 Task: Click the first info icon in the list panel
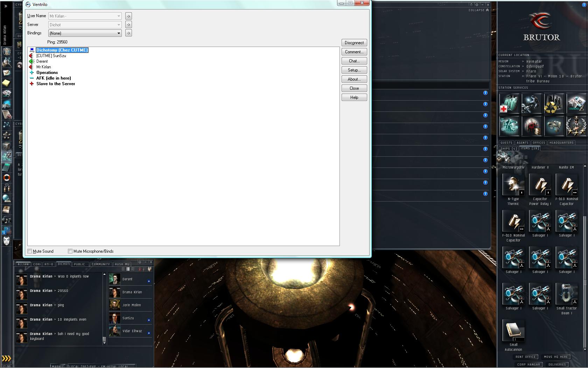[485, 93]
